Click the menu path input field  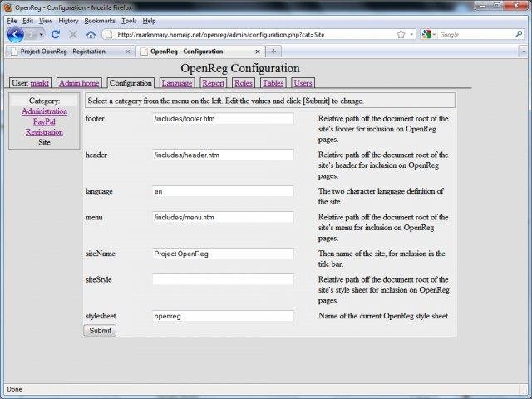(x=223, y=218)
